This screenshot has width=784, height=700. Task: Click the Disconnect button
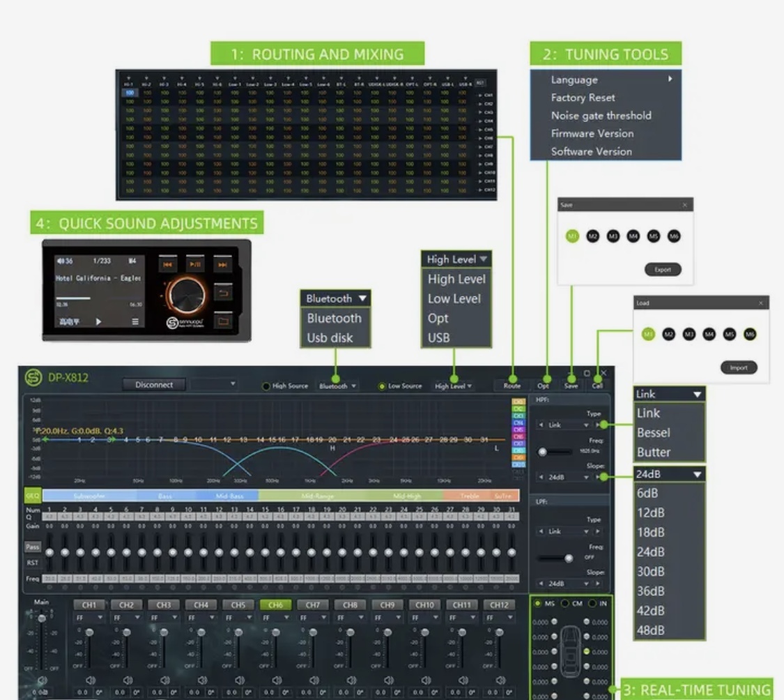tap(154, 385)
